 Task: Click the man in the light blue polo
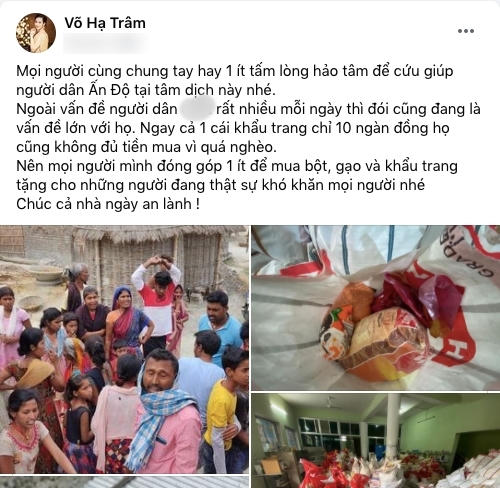[220, 325]
